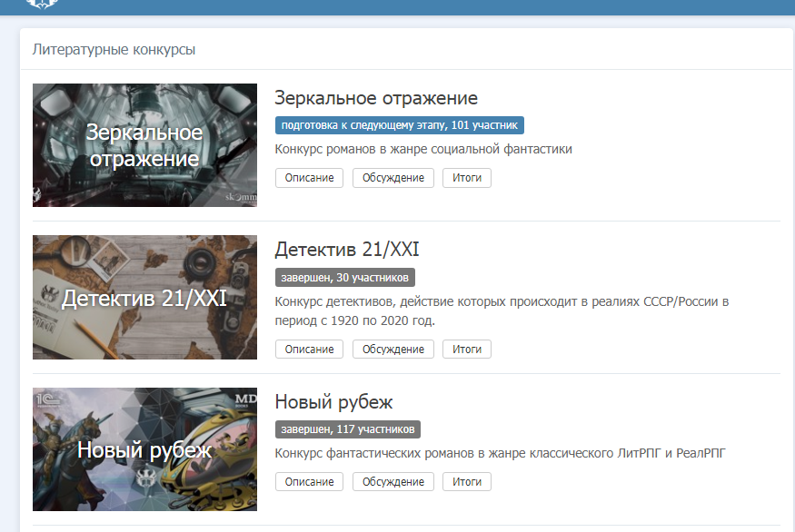The width and height of the screenshot is (795, 532).
Task: Select the Литературные конкурсы heading
Action: click(114, 50)
